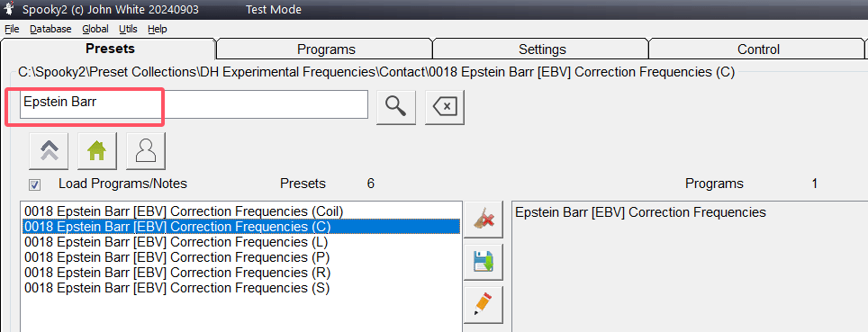The height and width of the screenshot is (332, 868).
Task: Click the magnifying glass search button
Action: tap(396, 105)
